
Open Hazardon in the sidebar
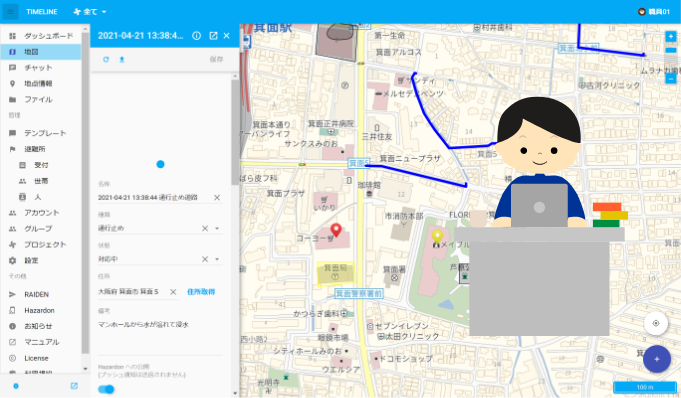[40, 310]
